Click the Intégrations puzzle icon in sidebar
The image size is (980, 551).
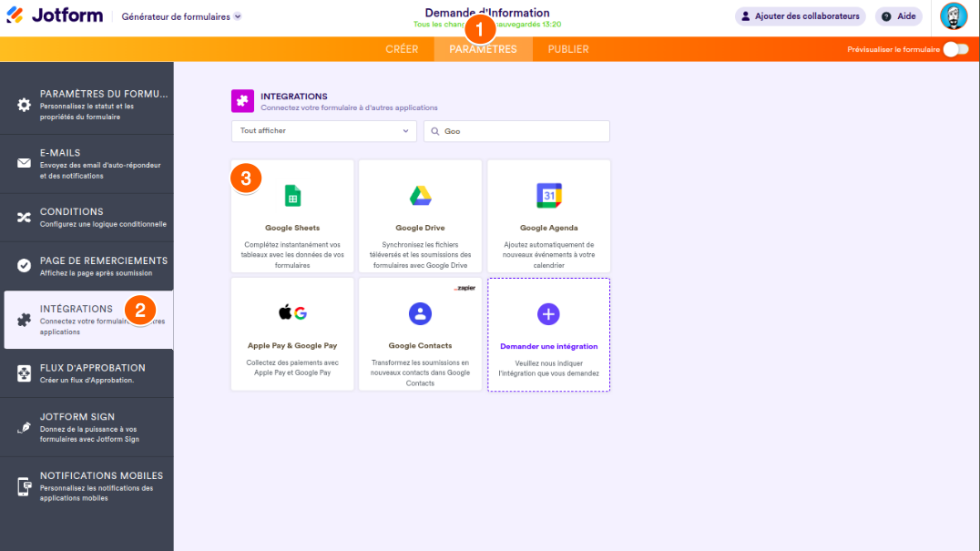coord(24,320)
